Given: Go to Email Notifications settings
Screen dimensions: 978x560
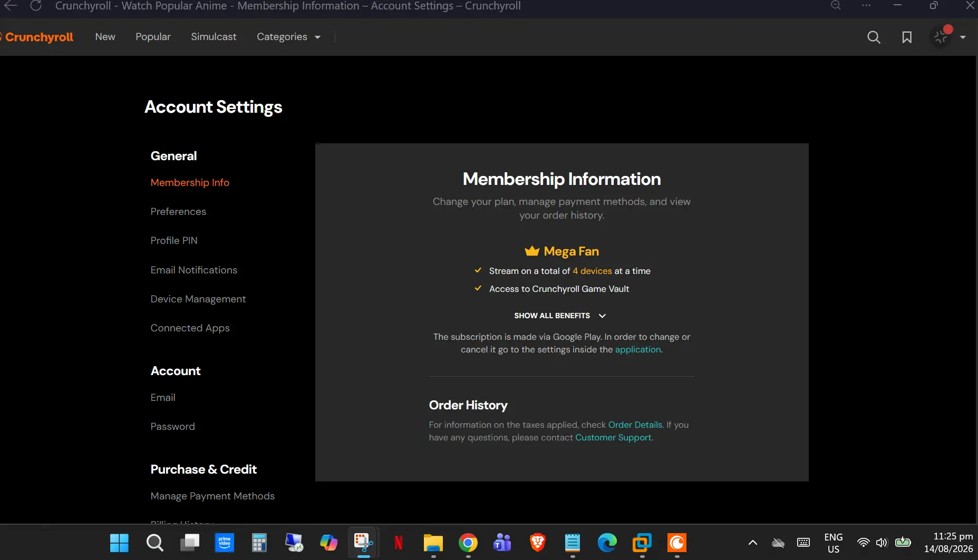Looking at the screenshot, I should pyautogui.click(x=193, y=270).
